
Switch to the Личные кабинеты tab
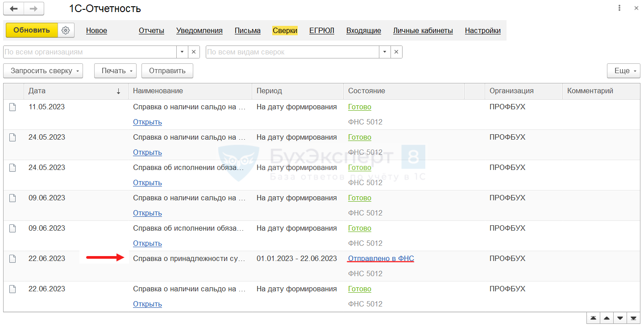tap(423, 30)
